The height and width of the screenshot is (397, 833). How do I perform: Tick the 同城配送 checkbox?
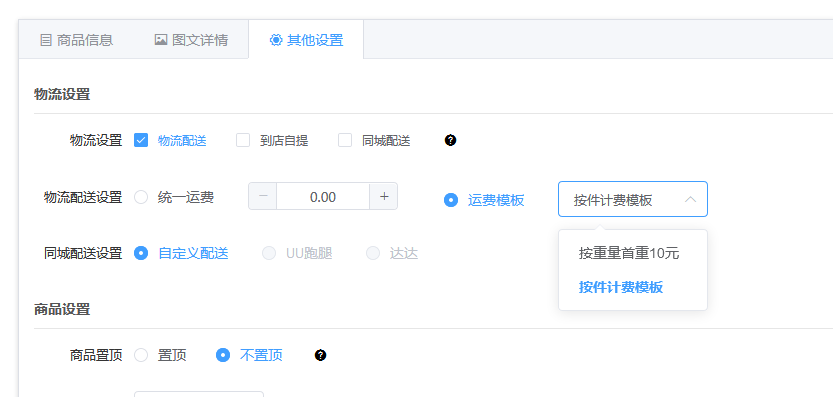tap(345, 140)
